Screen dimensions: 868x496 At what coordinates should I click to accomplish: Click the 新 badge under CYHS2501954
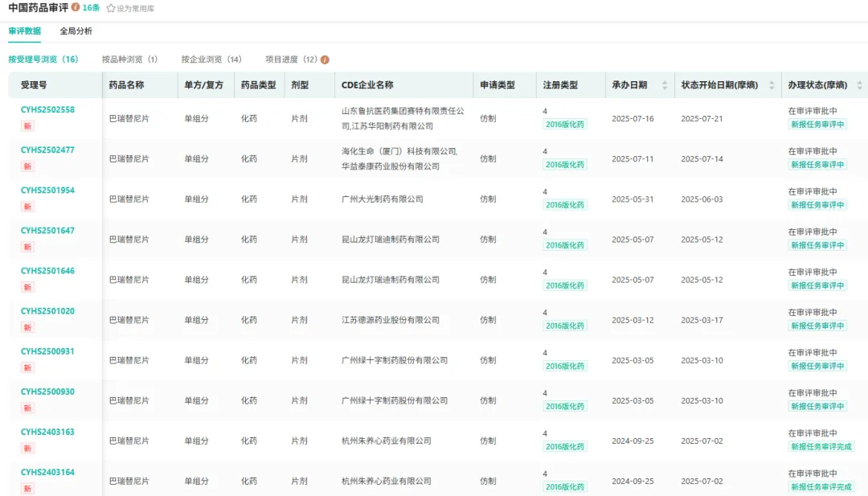27,207
